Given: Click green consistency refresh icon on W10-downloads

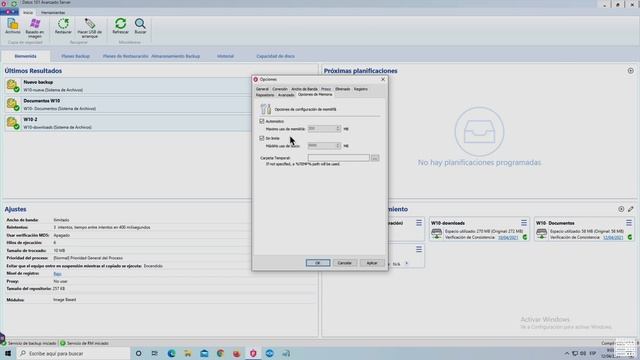Looking at the screenshot, I should coord(525,237).
